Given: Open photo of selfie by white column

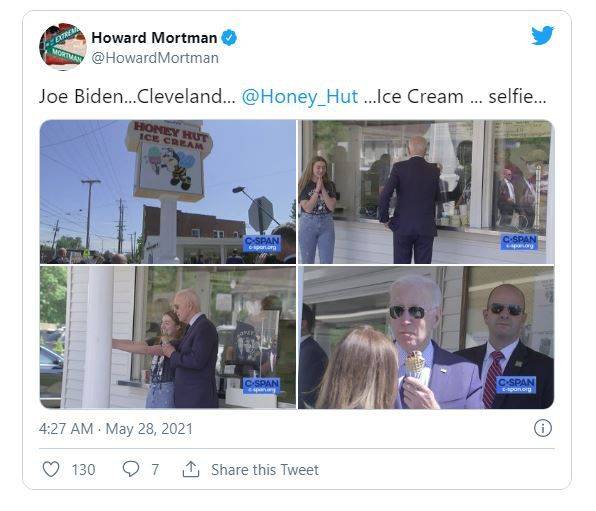Looking at the screenshot, I should click(168, 337).
